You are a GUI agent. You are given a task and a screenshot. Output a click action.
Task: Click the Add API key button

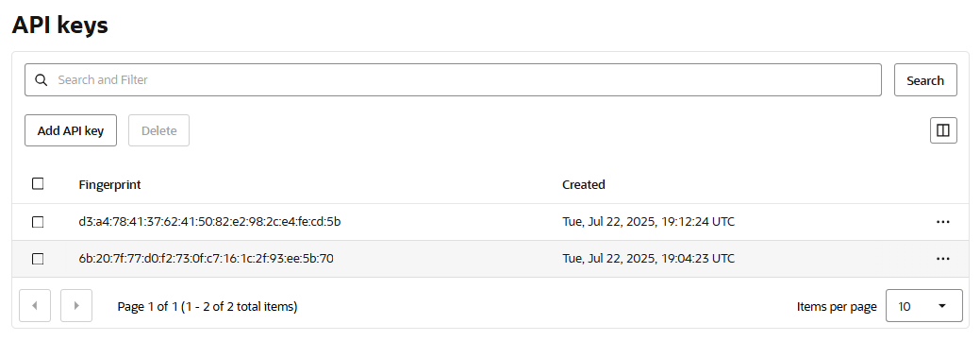(x=71, y=130)
